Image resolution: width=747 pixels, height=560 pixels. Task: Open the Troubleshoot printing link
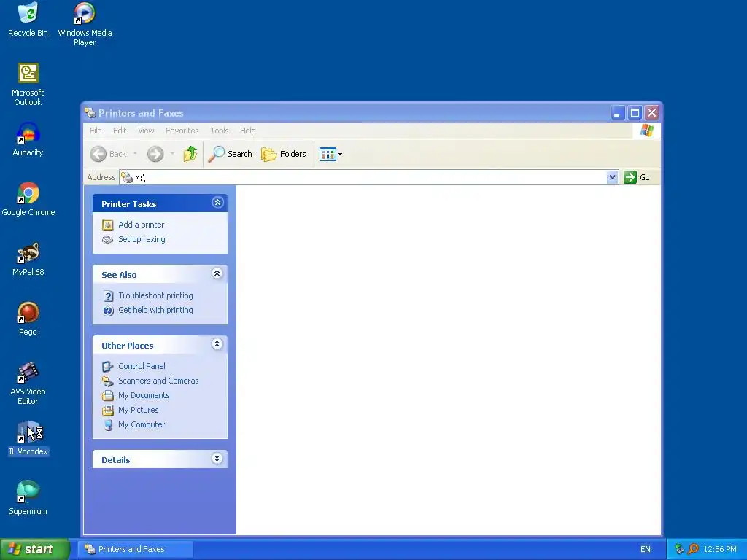point(155,296)
